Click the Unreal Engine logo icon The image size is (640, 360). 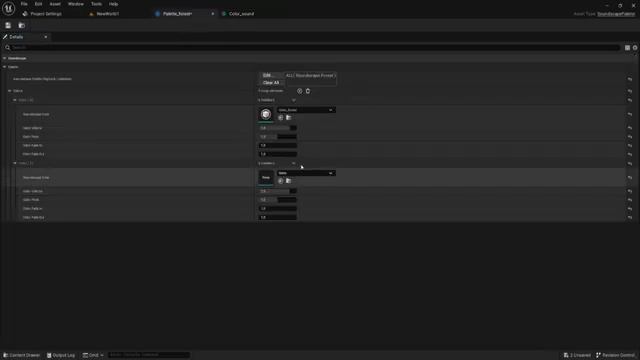9,8
